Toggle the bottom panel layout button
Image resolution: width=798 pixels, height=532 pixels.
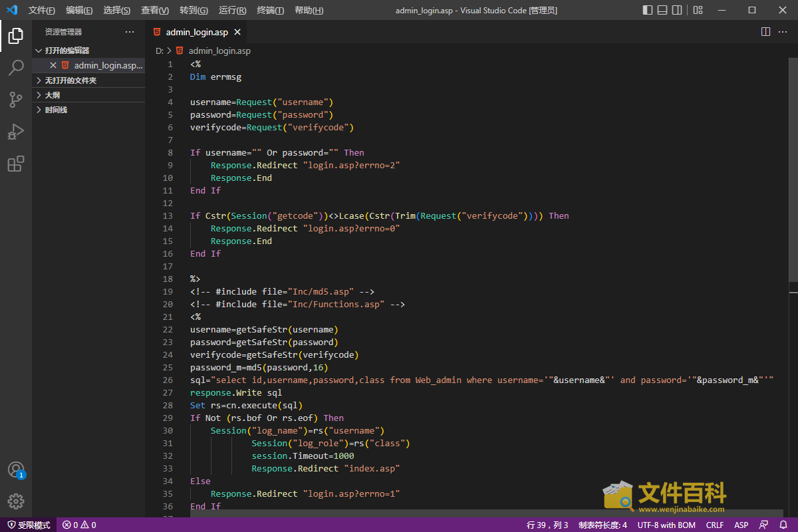click(x=662, y=10)
